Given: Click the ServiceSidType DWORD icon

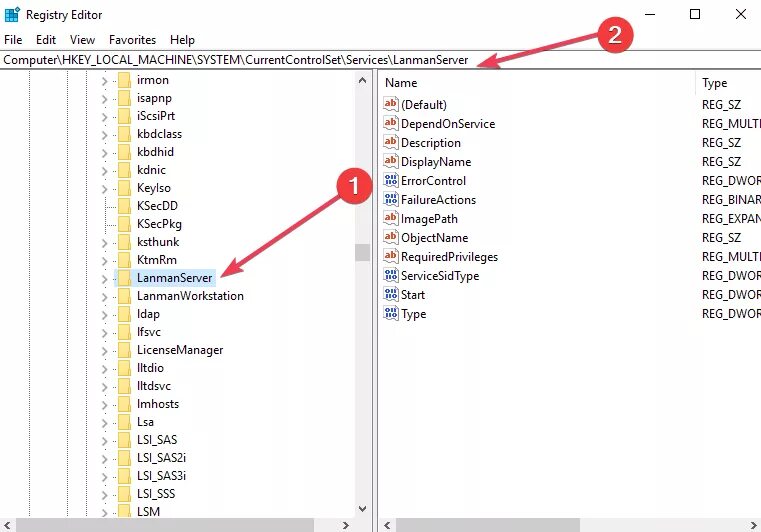Looking at the screenshot, I should [391, 275].
